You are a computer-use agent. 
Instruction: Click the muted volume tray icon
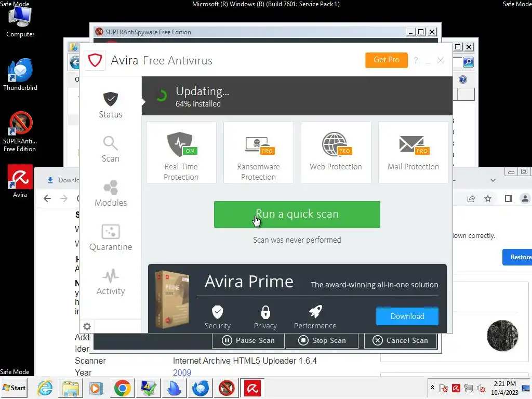pos(481,388)
